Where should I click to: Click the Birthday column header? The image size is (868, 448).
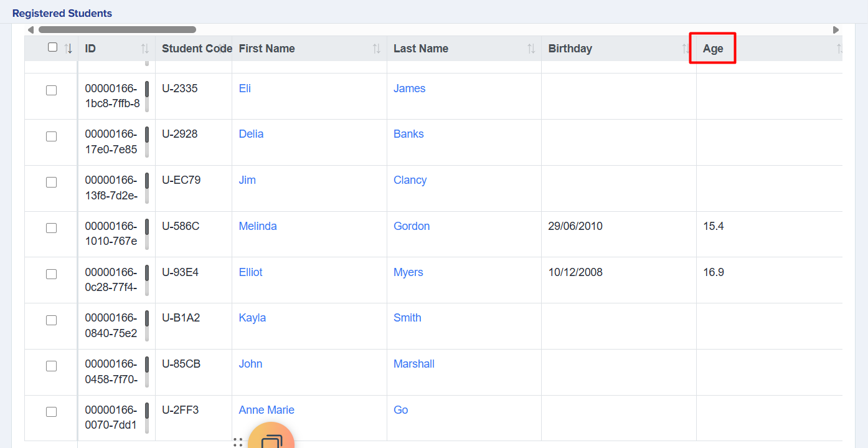pos(570,49)
